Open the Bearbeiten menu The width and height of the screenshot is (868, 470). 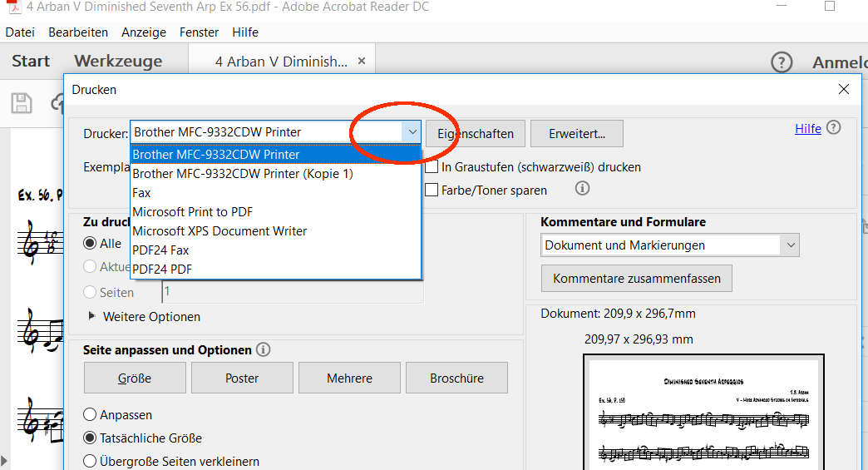tap(78, 32)
